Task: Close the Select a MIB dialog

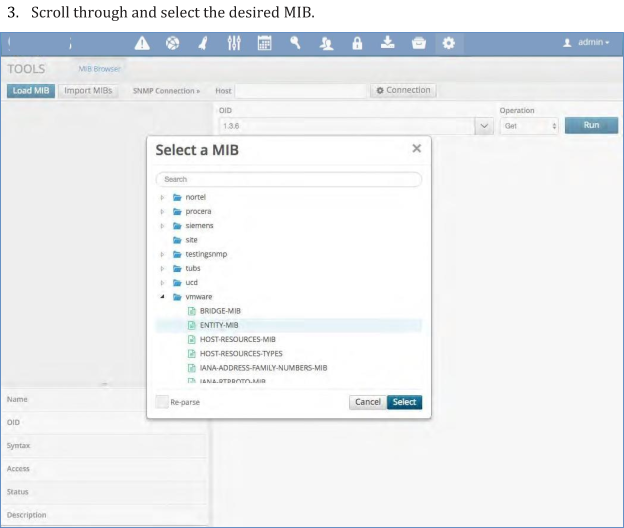Action: [x=417, y=148]
